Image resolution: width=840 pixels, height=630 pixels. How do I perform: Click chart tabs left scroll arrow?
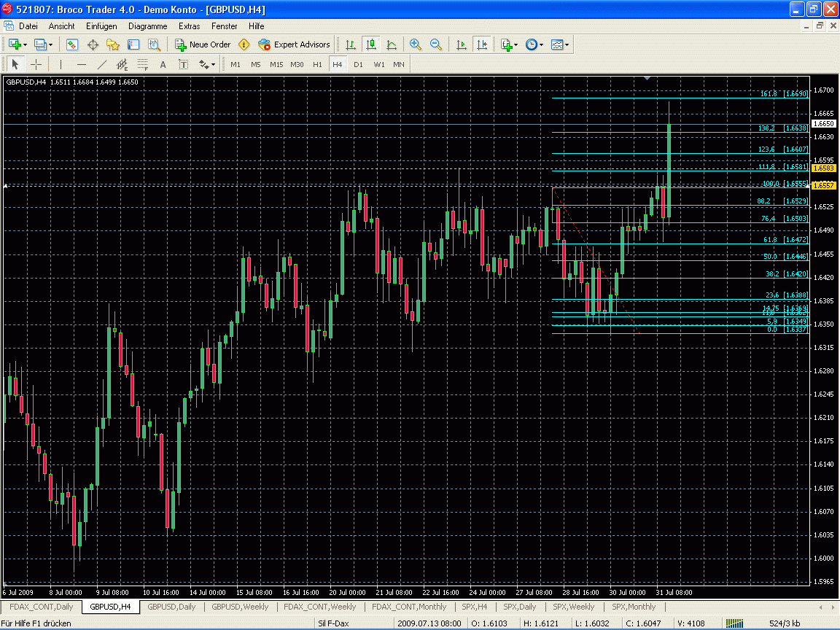tap(820, 607)
